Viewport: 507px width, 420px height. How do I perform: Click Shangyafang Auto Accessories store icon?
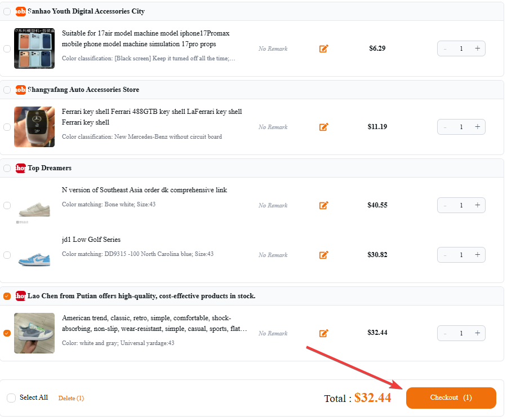21,90
